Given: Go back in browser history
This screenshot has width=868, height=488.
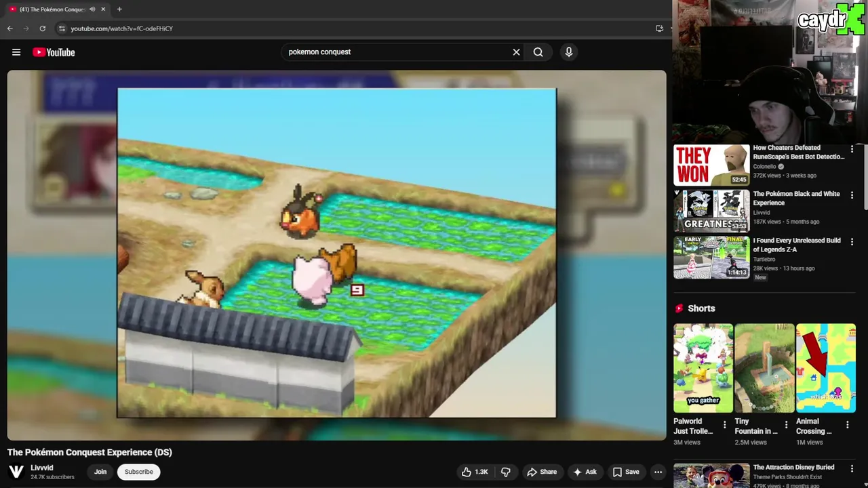Looking at the screenshot, I should click(9, 28).
